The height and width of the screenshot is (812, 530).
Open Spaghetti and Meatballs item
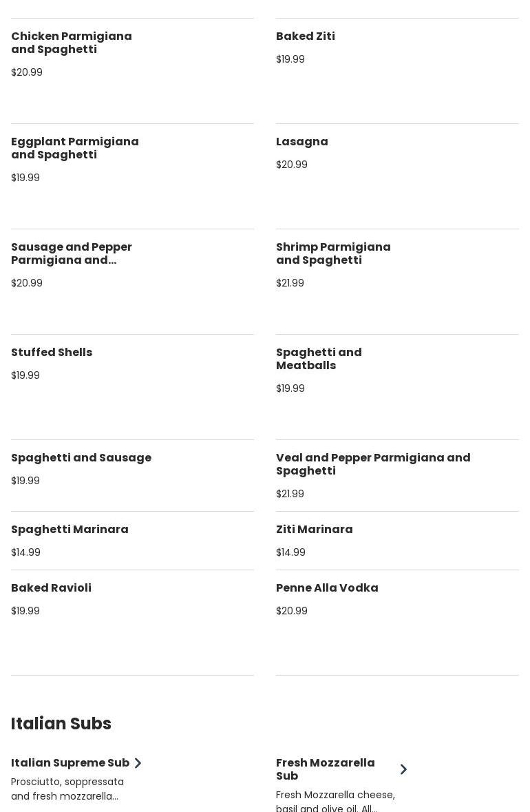(x=319, y=359)
